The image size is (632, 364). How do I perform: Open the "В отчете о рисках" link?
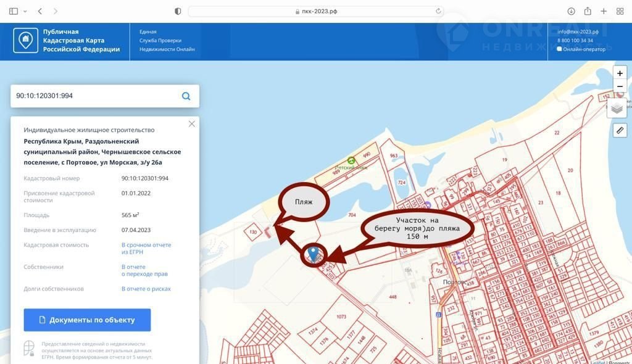click(146, 289)
